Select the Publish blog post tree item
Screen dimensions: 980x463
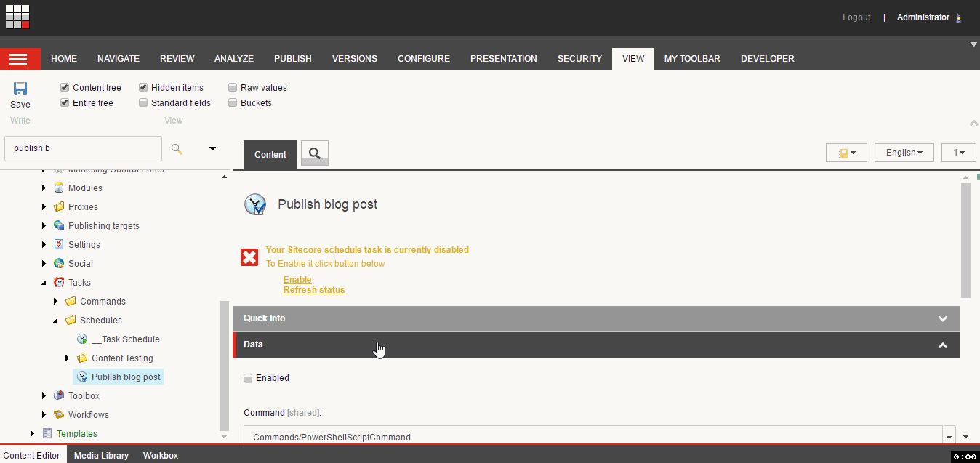(126, 377)
